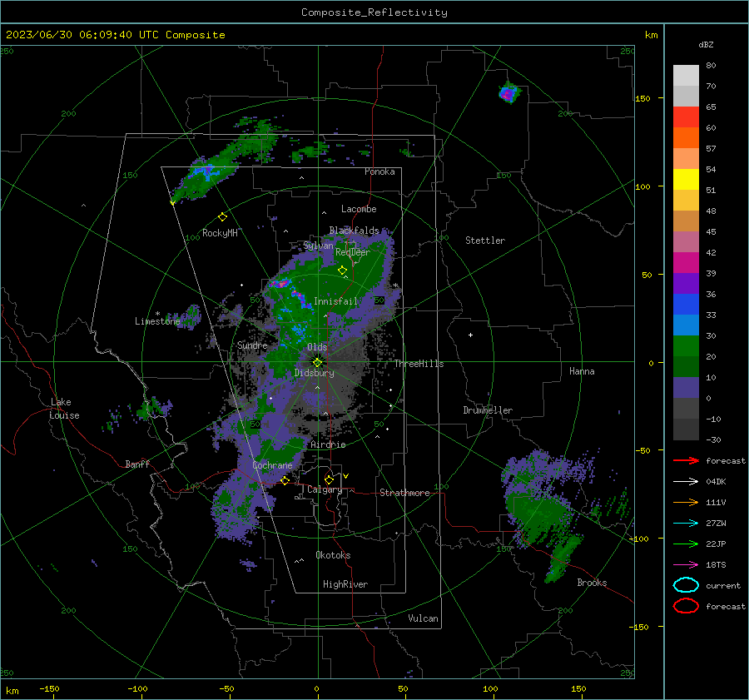Click the orange 111V arrow icon
This screenshot has height=700, width=749.
click(x=686, y=502)
